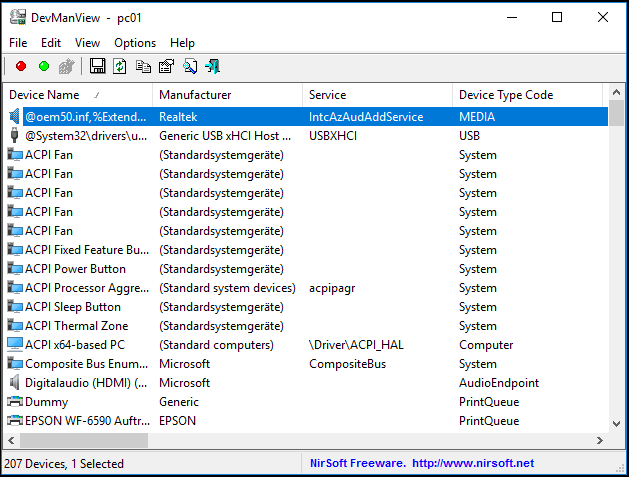Image resolution: width=629 pixels, height=477 pixels.
Task: Sort by Device Name column header
Action: click(x=44, y=95)
